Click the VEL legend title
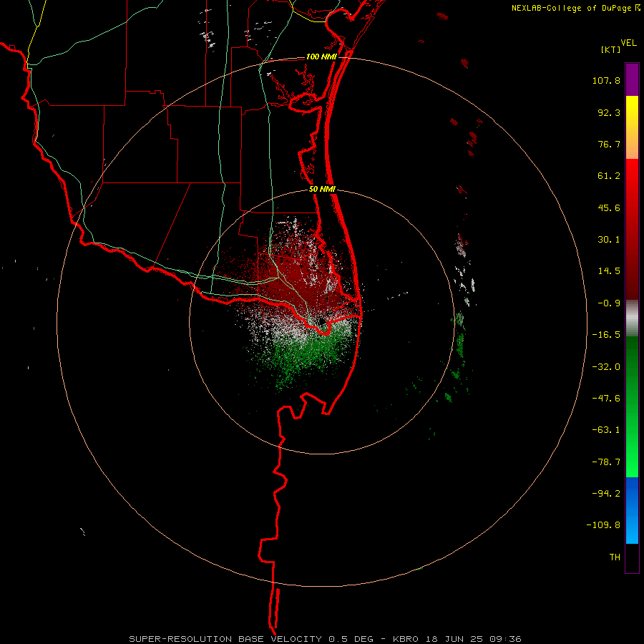This screenshot has width=644, height=644. (x=628, y=43)
